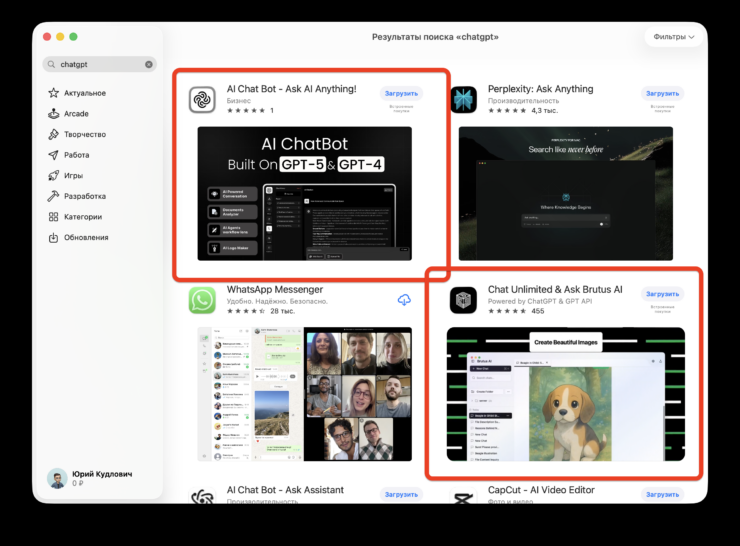The height and width of the screenshot is (546, 740).
Task: Click the CapCut app icon
Action: click(x=463, y=499)
